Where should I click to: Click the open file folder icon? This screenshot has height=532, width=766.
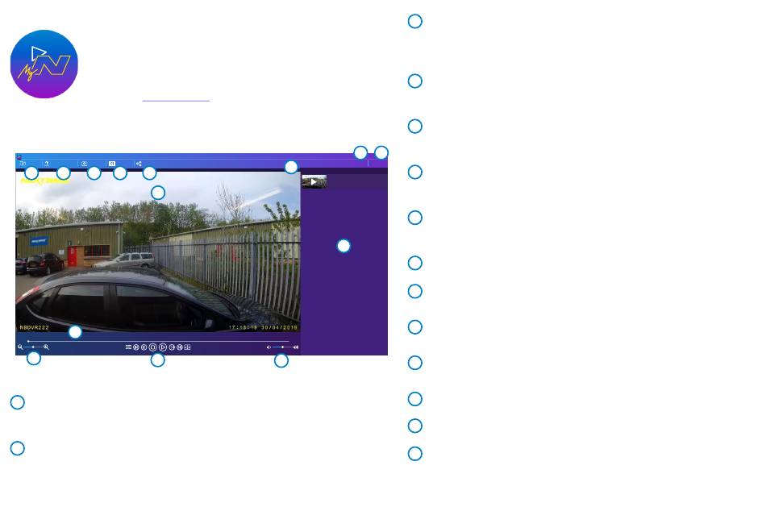23,164
